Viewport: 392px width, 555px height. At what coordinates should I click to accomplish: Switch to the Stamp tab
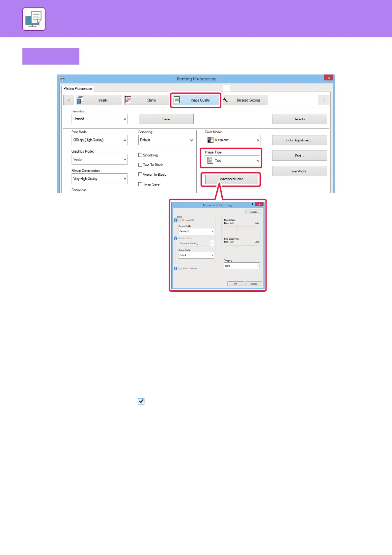click(x=147, y=100)
